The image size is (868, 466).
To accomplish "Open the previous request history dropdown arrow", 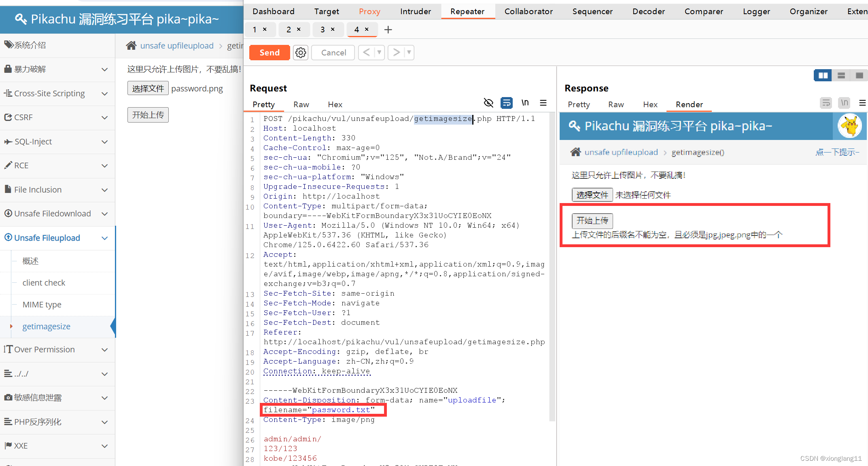I will point(379,53).
